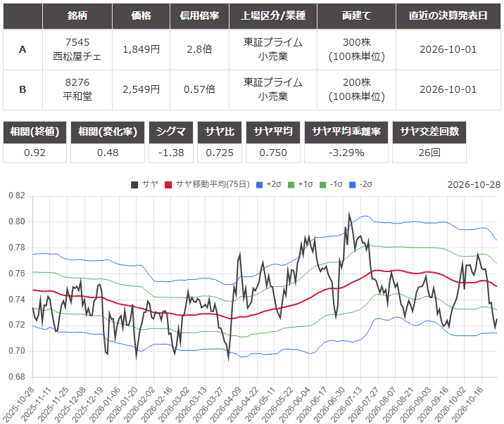Click the chart date 2026-10-28
The image size is (504, 424).
click(x=474, y=184)
